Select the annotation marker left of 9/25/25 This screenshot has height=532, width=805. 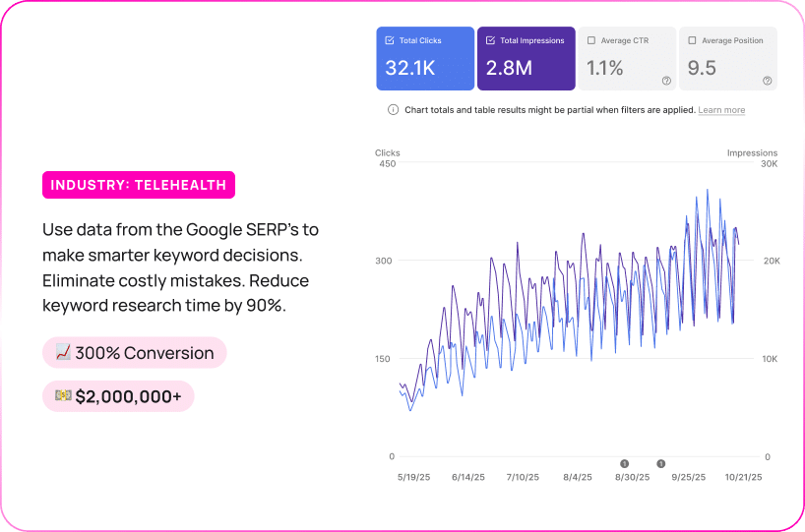[x=661, y=463]
